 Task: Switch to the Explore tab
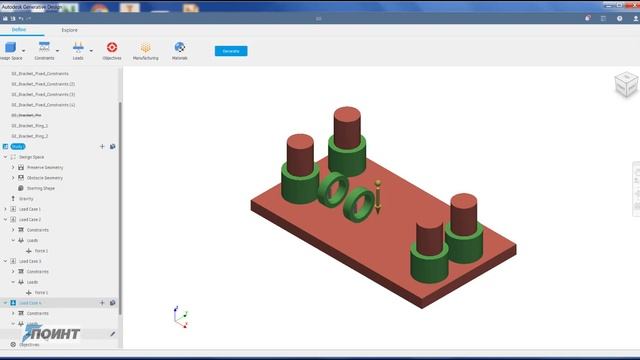click(69, 30)
